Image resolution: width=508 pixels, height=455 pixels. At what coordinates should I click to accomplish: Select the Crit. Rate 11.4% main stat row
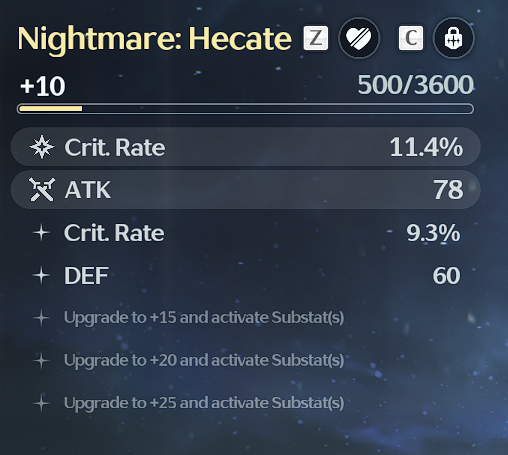coord(246,147)
